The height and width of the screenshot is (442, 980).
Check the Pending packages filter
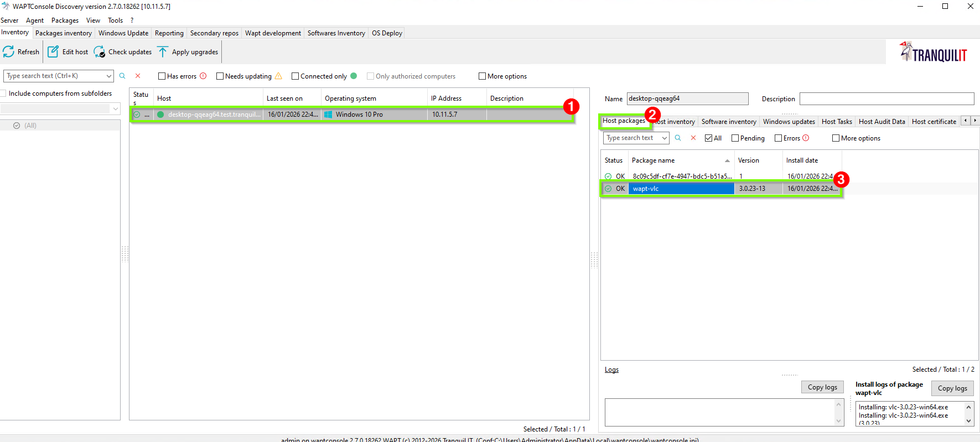pyautogui.click(x=735, y=138)
